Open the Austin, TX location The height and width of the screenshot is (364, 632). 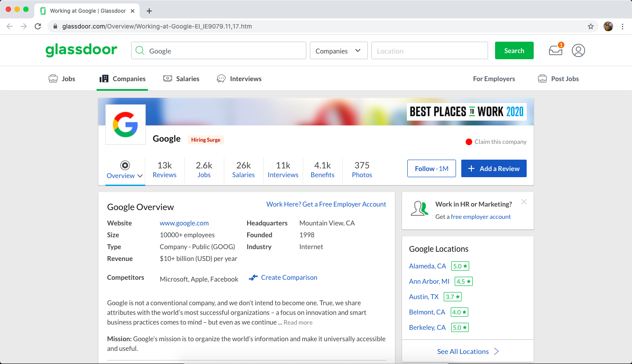point(424,296)
